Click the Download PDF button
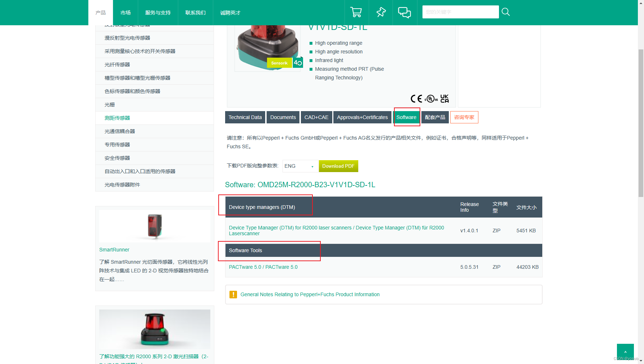Viewport: 644px width, 364px height. (x=338, y=166)
